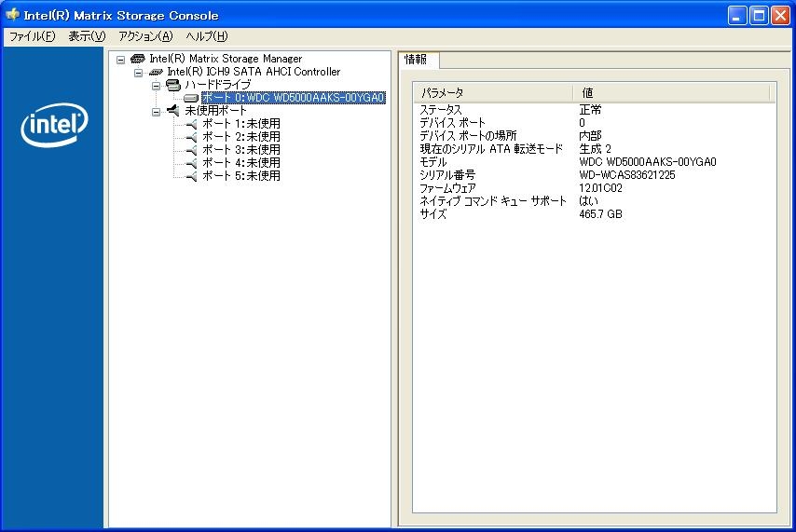This screenshot has width=796, height=532.
Task: Open the ファイル(F) menu
Action: coord(33,36)
